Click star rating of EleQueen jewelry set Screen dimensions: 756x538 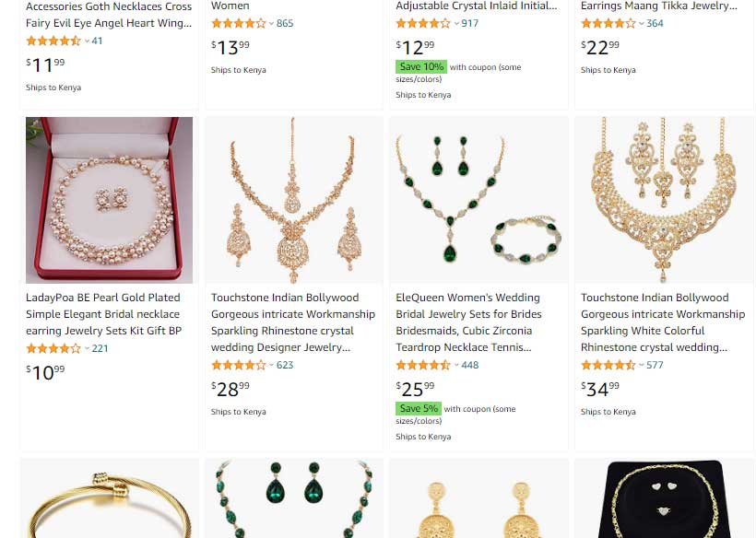[423, 365]
